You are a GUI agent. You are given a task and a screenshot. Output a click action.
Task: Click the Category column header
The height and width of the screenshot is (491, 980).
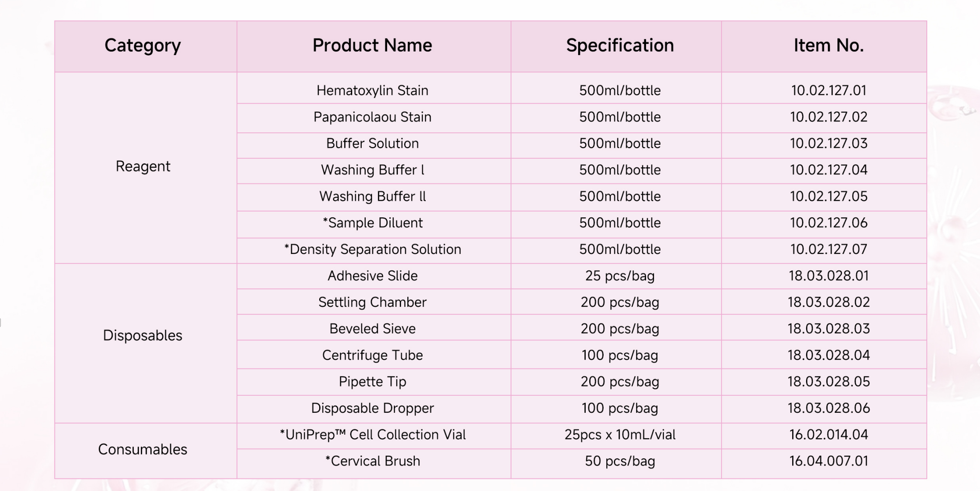pyautogui.click(x=143, y=46)
